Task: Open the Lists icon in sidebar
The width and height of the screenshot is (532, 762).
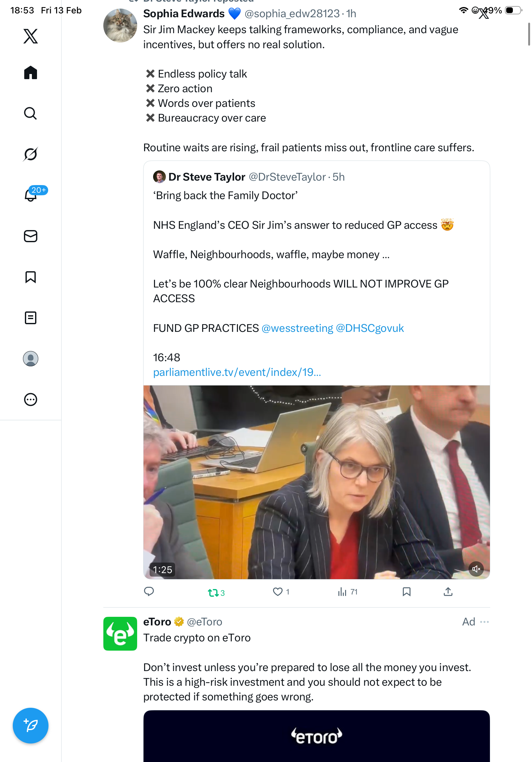Action: tap(31, 317)
